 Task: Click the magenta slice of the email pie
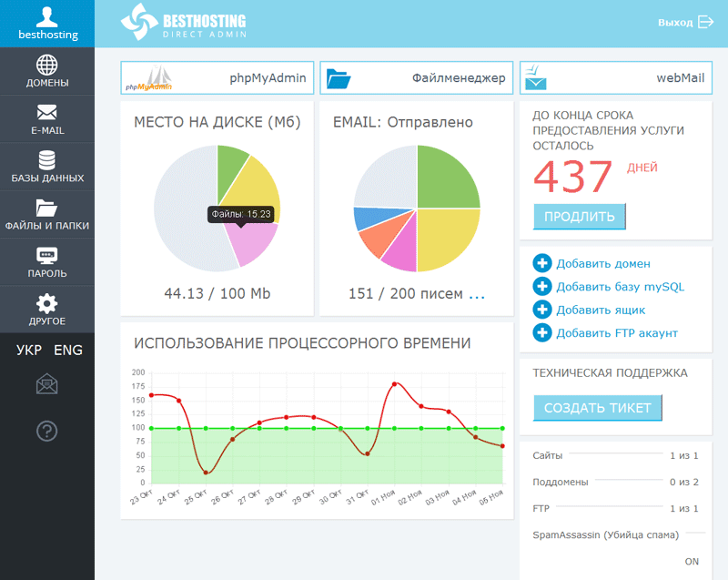pyautogui.click(x=403, y=250)
